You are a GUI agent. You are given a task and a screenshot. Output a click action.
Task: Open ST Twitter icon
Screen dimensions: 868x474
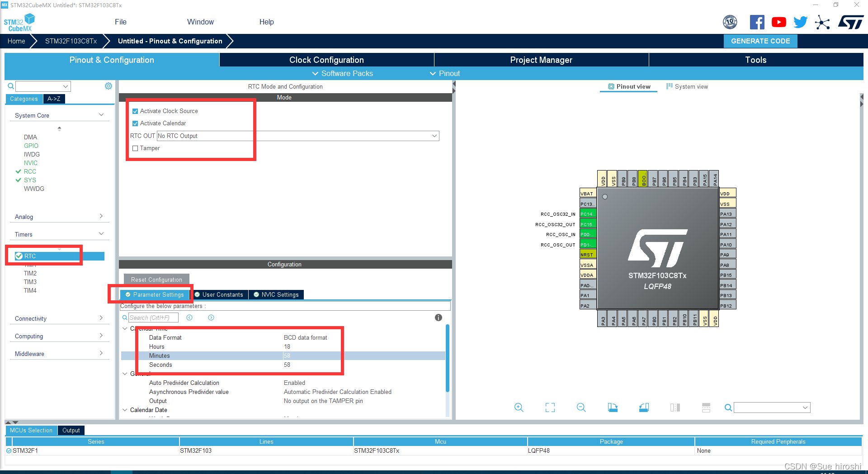tap(801, 22)
